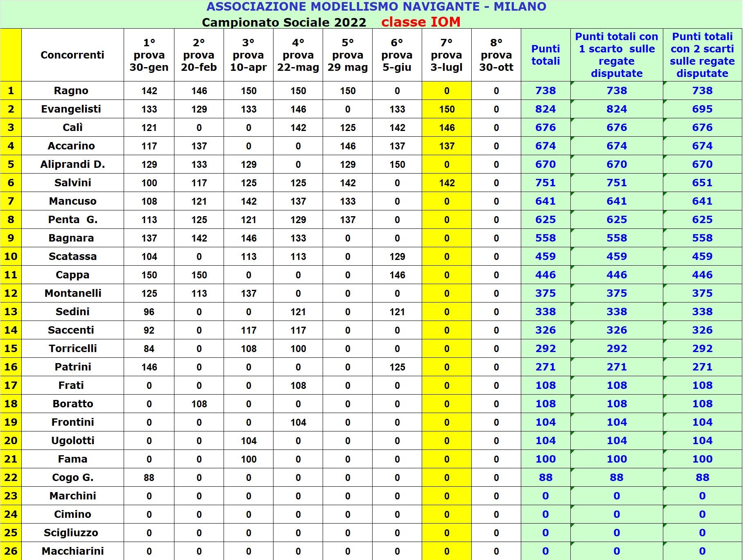Click Aliprandi D.'s 6° prova score 150

click(x=397, y=165)
